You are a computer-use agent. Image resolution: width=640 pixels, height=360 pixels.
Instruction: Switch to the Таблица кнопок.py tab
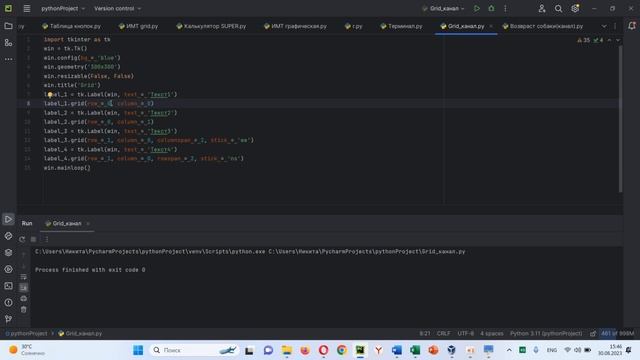coord(71,26)
